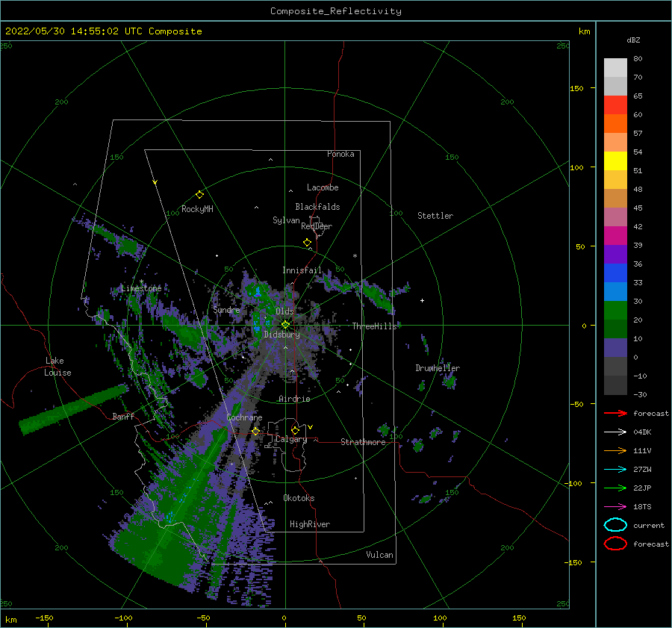
Task: Click the Airdrie city label
Action: tap(294, 399)
